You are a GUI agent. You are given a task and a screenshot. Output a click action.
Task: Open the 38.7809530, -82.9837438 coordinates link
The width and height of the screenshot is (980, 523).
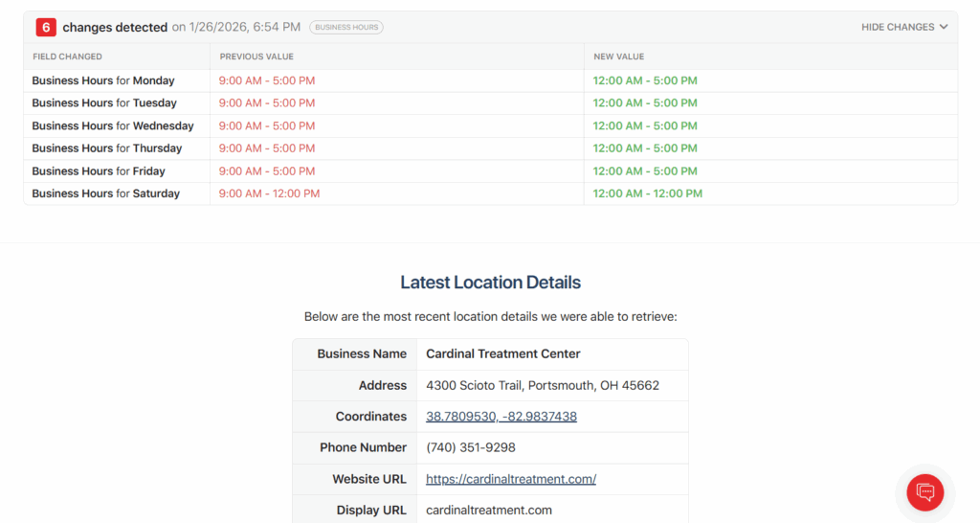tap(501, 417)
